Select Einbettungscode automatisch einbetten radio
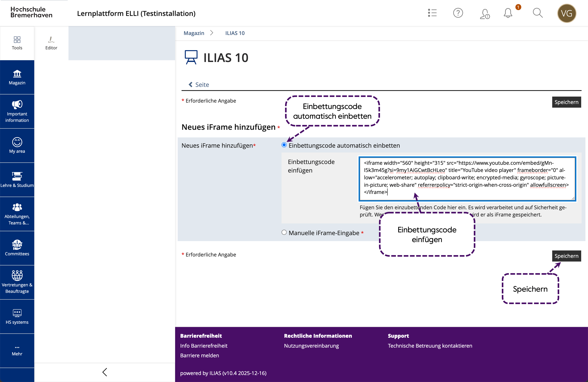 (x=284, y=145)
